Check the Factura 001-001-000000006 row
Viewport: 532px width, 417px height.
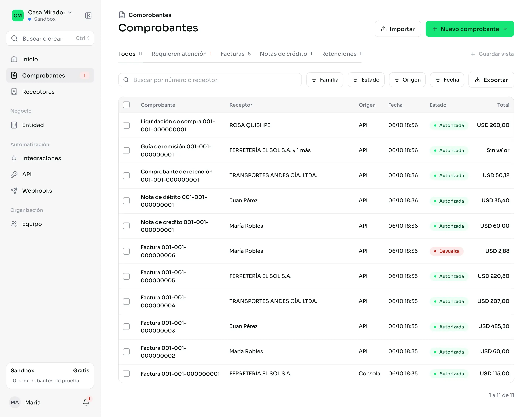click(126, 251)
